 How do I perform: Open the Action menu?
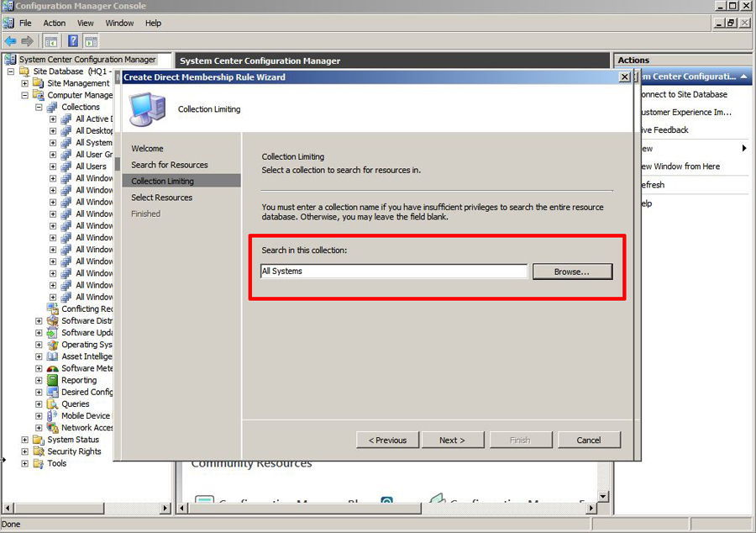(x=54, y=24)
